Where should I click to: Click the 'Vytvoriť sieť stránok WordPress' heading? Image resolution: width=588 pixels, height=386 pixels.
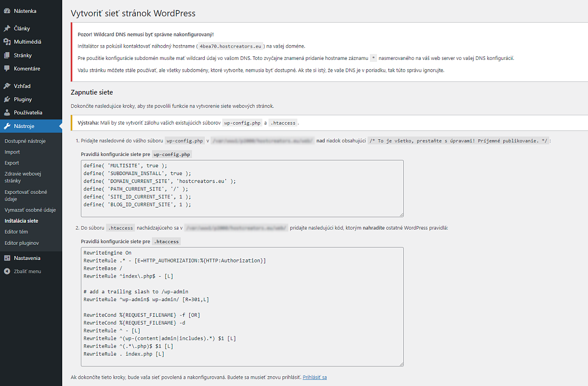tap(133, 13)
